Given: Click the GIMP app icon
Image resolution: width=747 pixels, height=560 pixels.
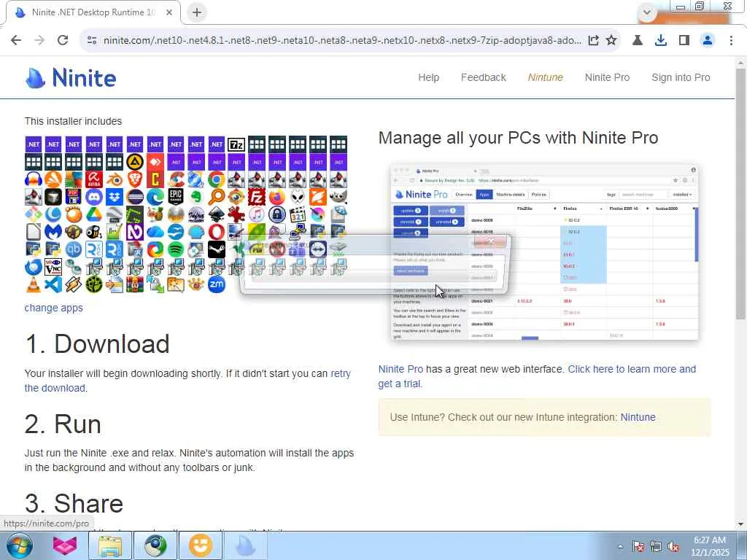Looking at the screenshot, I should (338, 197).
